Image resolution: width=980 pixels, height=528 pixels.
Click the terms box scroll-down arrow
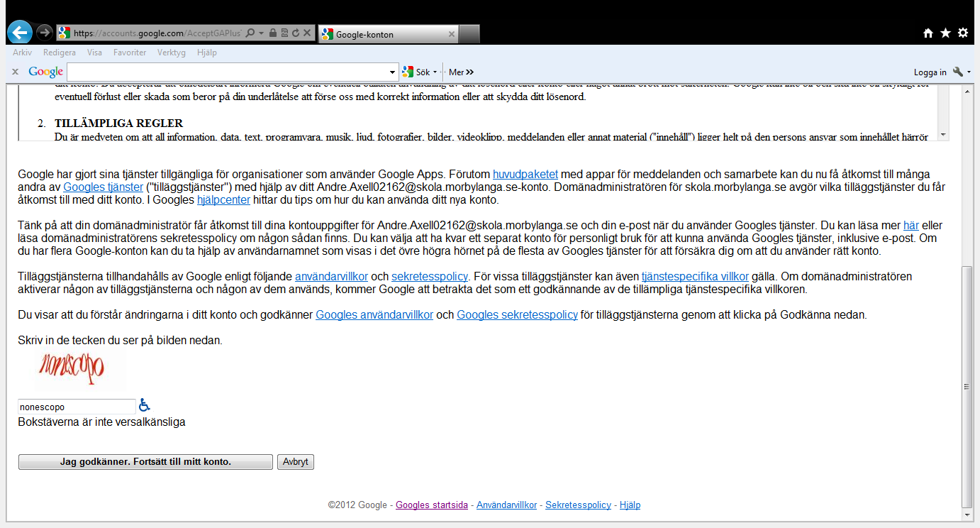[943, 134]
